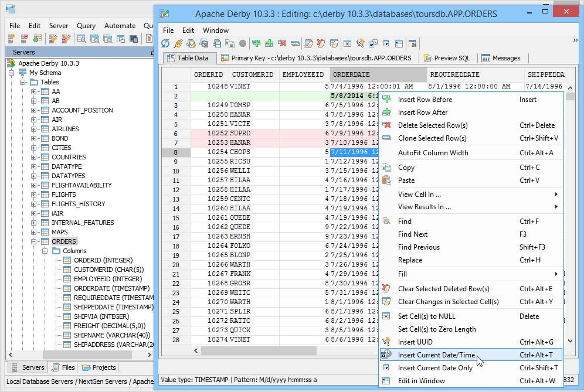Viewport: 584px width, 392px height.
Task: Select row header number 8
Action: coord(176,152)
